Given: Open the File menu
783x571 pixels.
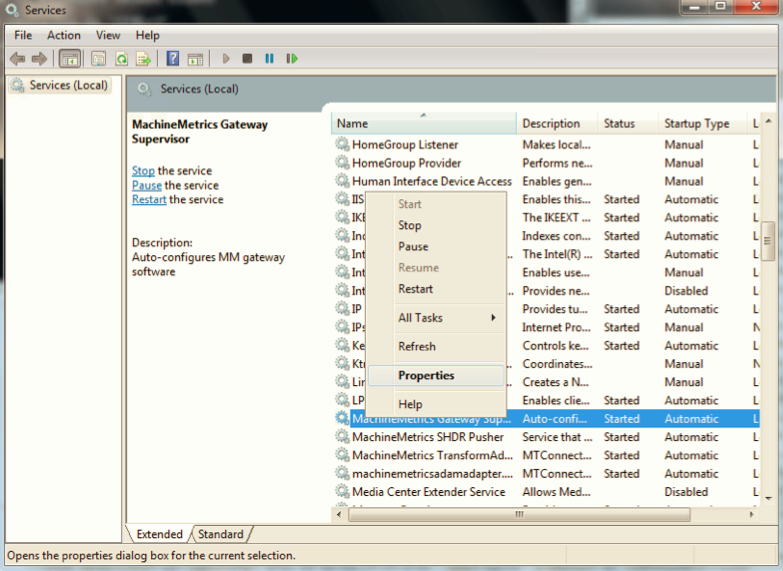Looking at the screenshot, I should pyautogui.click(x=23, y=35).
